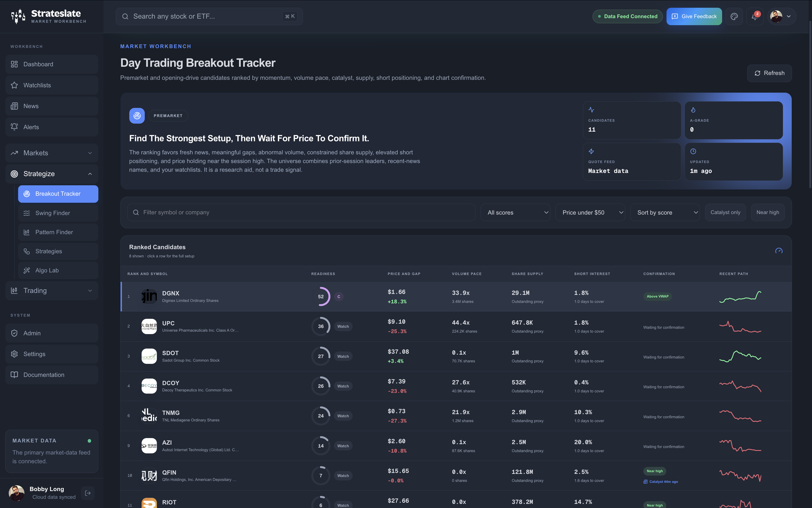Click the UPC readiness ring showing 36

point(321,326)
